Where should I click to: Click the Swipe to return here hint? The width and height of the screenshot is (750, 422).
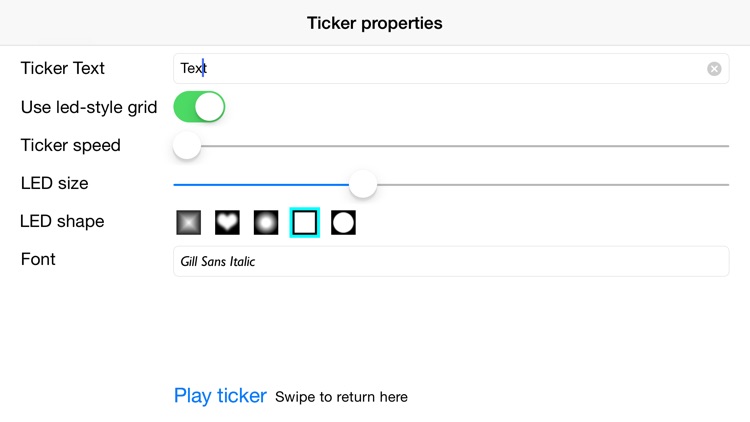(341, 397)
